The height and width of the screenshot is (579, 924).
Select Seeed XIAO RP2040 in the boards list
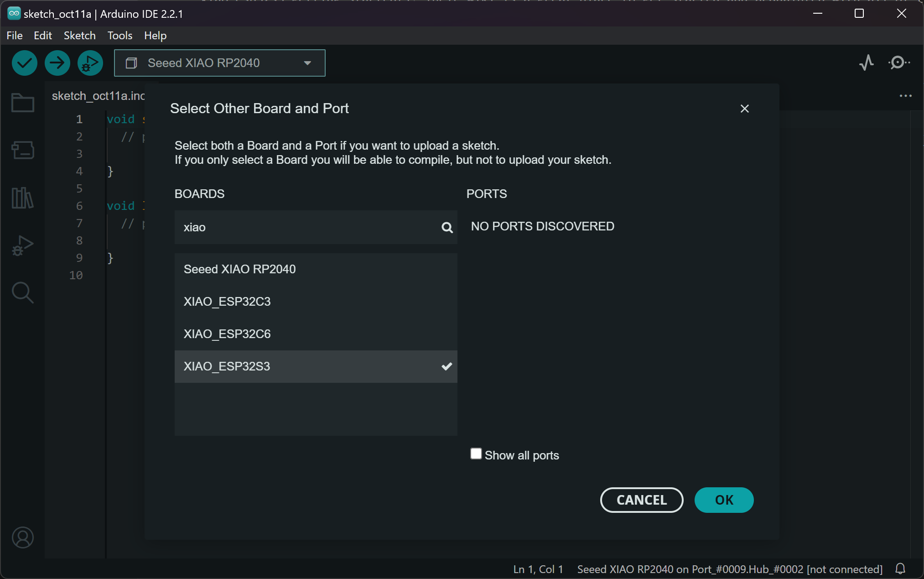tap(316, 269)
